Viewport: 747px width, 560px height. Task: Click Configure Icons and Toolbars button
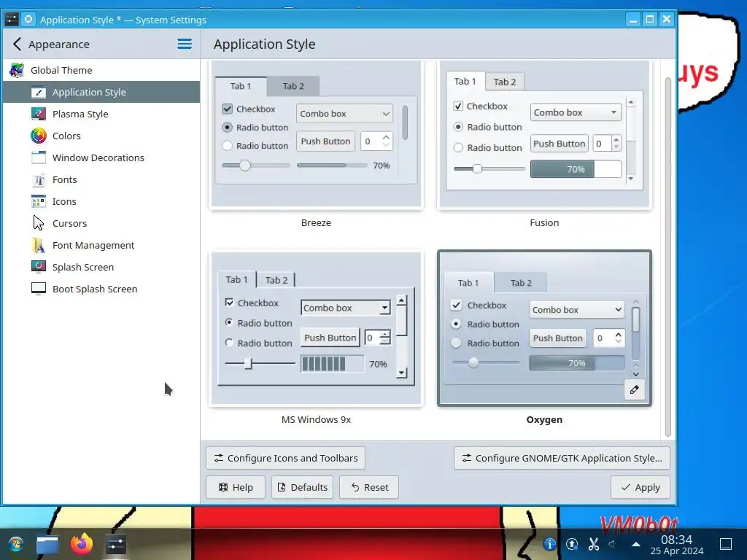pos(285,458)
